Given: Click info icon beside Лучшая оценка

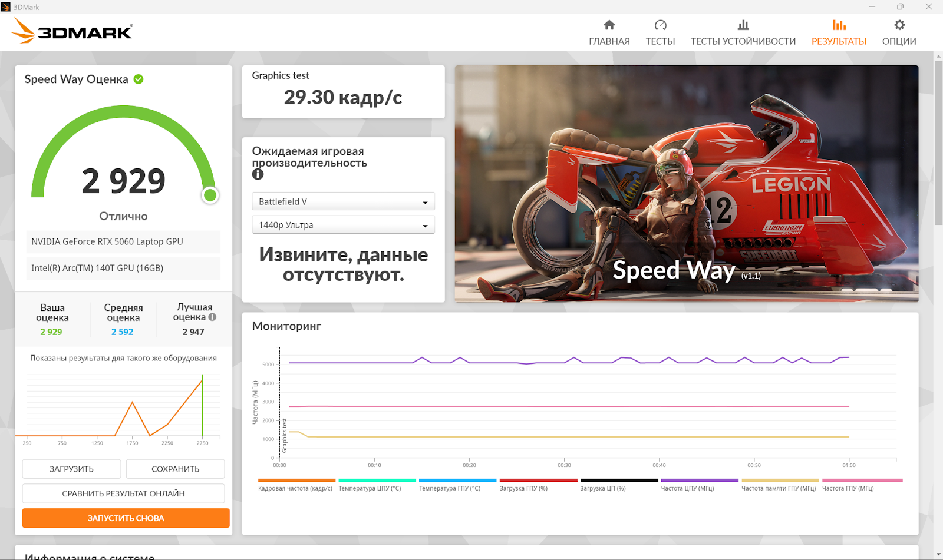Looking at the screenshot, I should tap(212, 317).
